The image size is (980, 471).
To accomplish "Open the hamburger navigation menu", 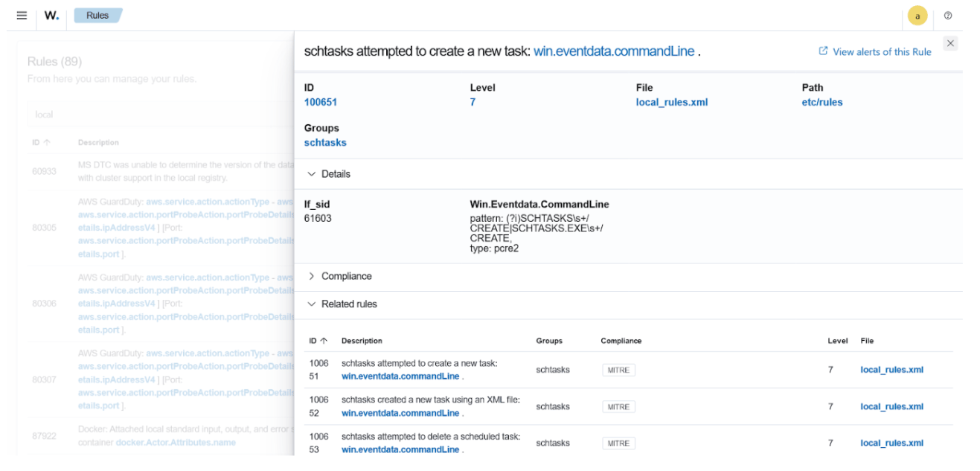I will 22,16.
